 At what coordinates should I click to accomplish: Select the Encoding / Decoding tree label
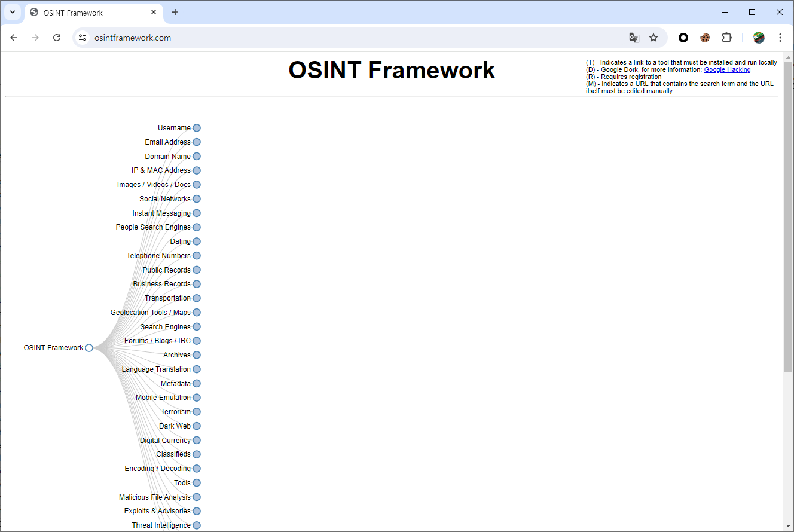158,469
